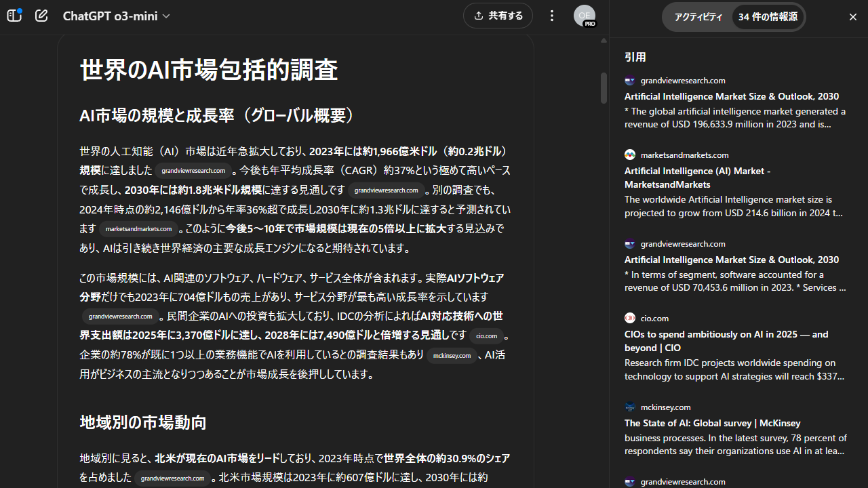The width and height of the screenshot is (868, 488).
Task: Click the 共有する share button
Action: tap(498, 16)
